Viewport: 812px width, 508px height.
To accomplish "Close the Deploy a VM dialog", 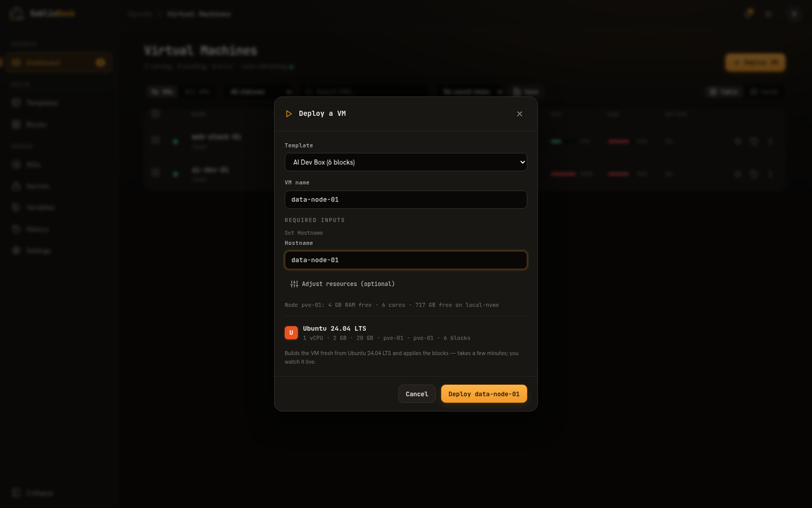I will (x=520, y=114).
